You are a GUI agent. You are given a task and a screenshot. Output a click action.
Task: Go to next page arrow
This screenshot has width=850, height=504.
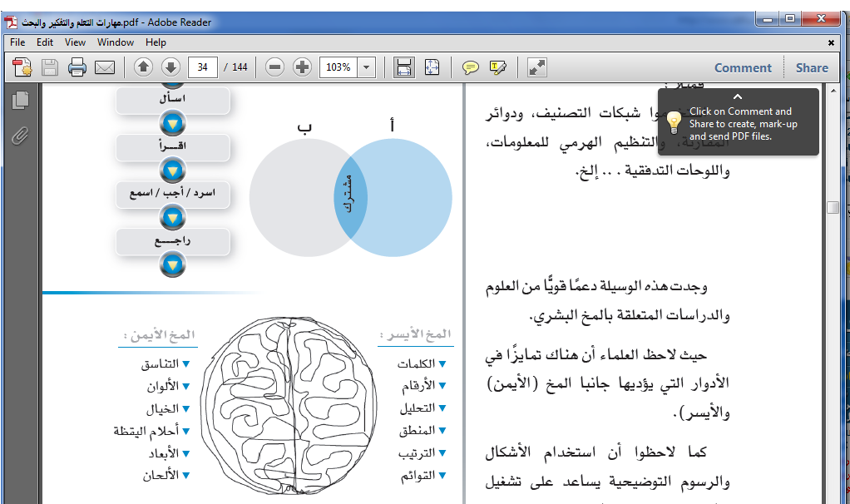[170, 67]
